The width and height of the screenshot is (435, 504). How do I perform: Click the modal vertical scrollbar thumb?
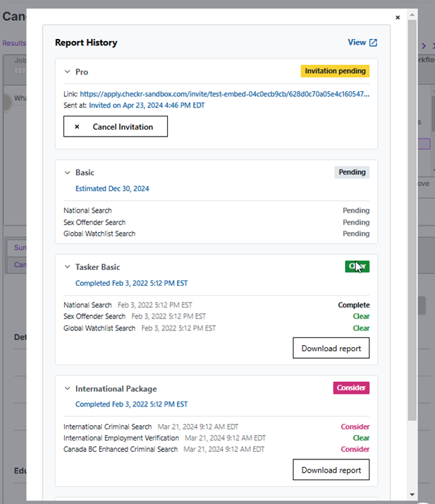[x=412, y=220]
